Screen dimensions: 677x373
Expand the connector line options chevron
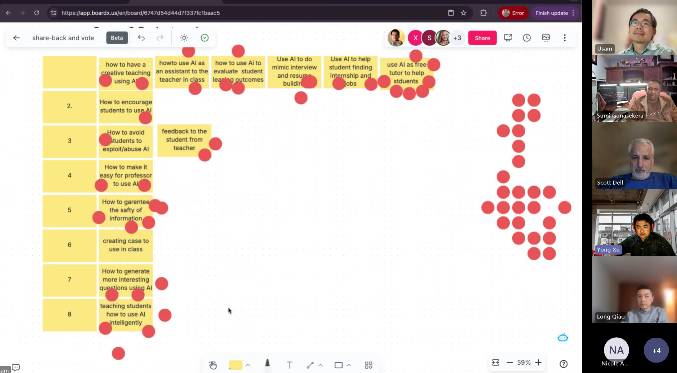(320, 365)
